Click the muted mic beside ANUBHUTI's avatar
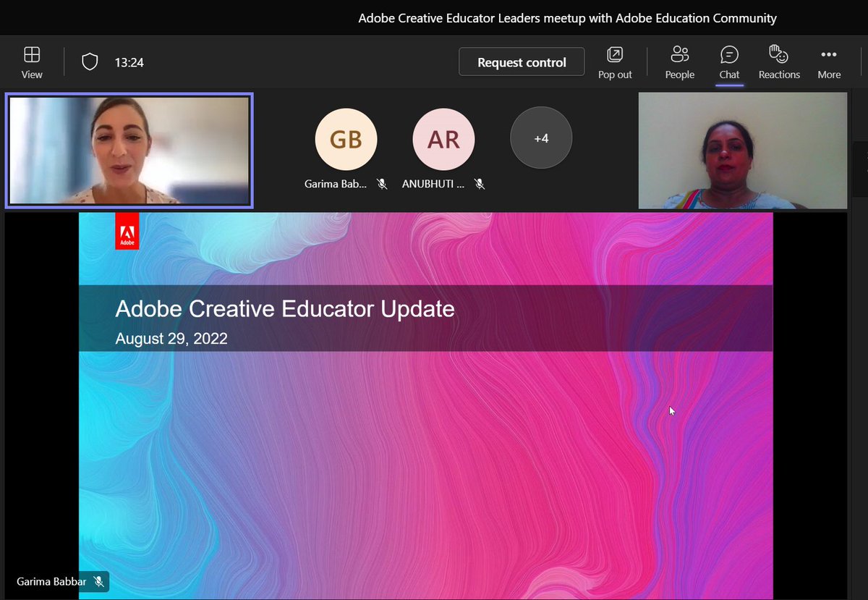Screen dimensions: 868x600 coord(480,184)
